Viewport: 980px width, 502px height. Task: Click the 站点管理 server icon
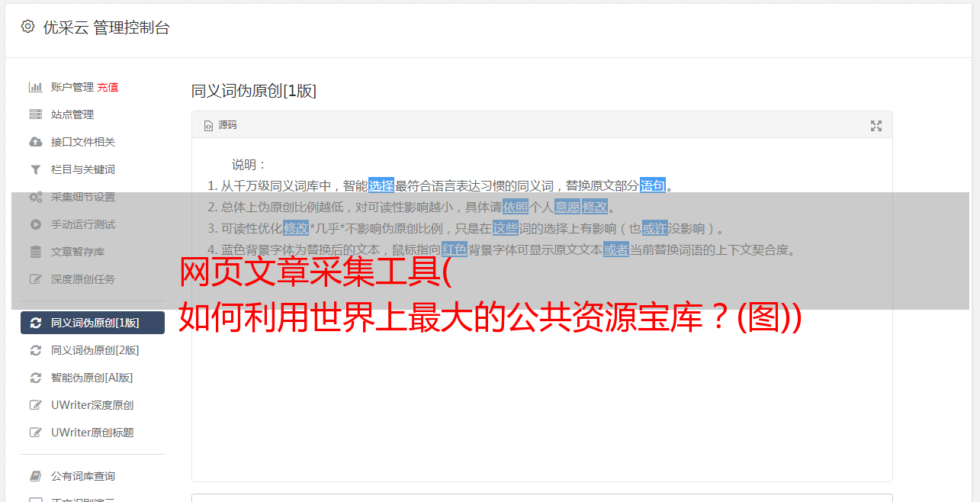(35, 114)
